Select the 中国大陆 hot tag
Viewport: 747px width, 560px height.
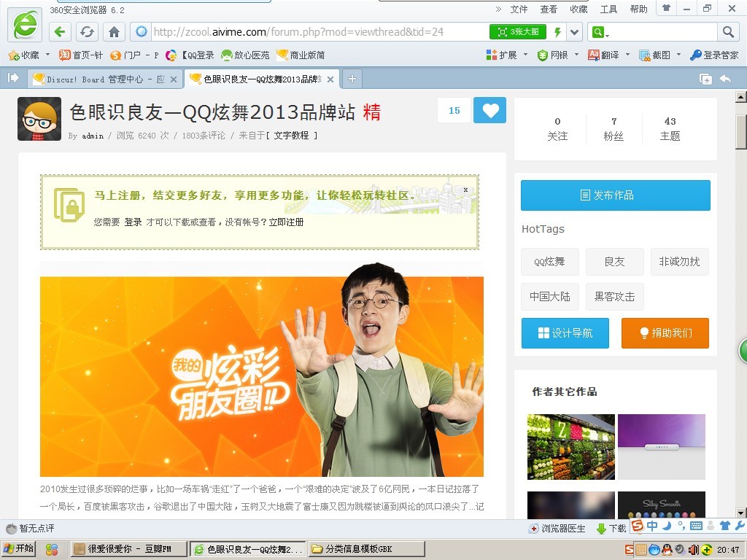[550, 297]
